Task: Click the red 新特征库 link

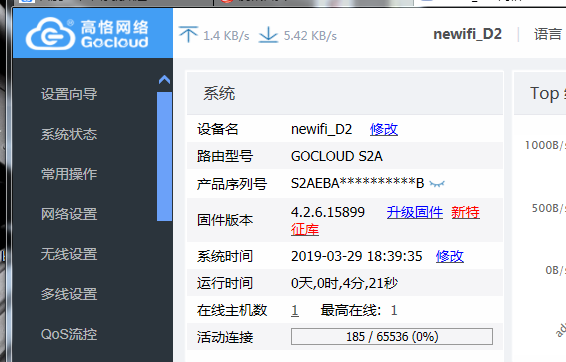Action: (465, 212)
